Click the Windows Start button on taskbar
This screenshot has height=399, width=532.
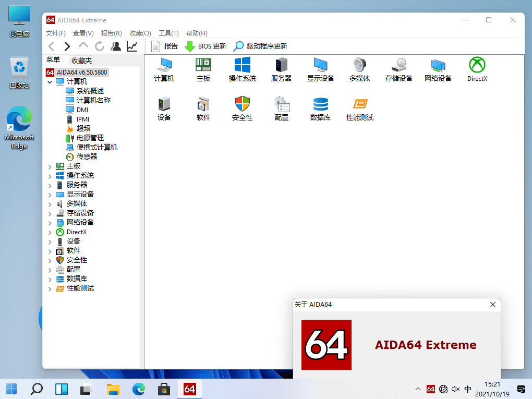click(11, 389)
